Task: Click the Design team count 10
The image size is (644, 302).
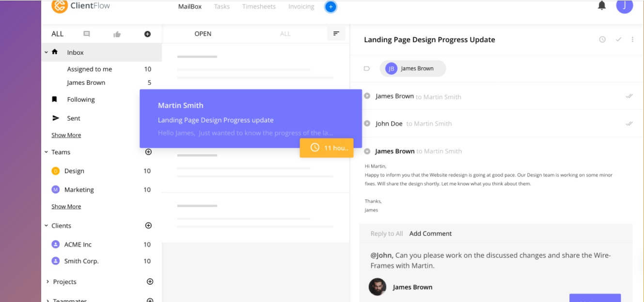Action: coord(147,171)
